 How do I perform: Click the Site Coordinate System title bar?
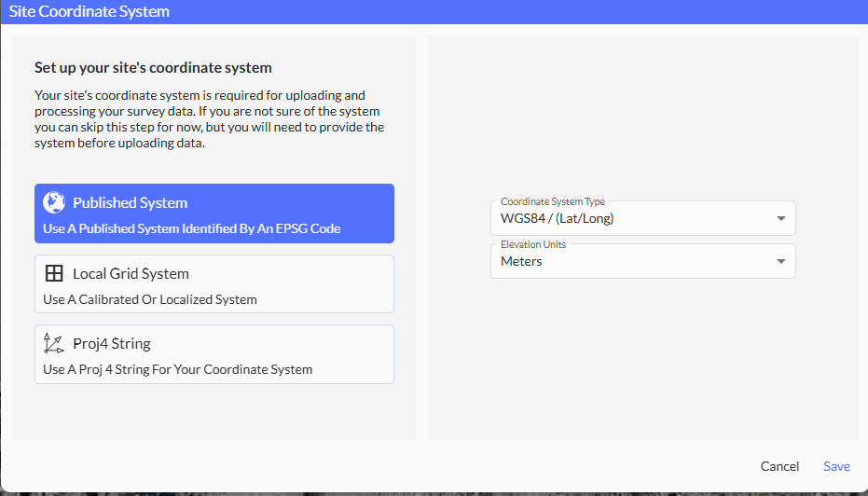(x=434, y=12)
